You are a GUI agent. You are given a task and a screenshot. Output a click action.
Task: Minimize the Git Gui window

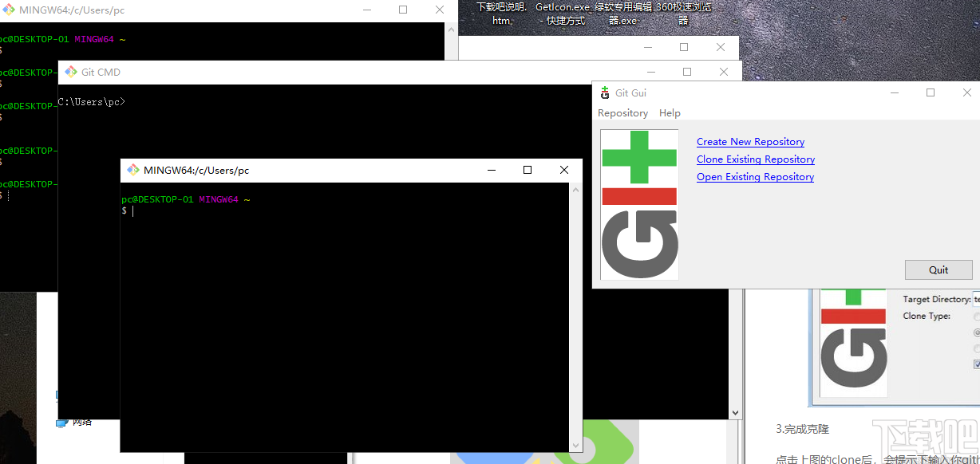pos(894,93)
